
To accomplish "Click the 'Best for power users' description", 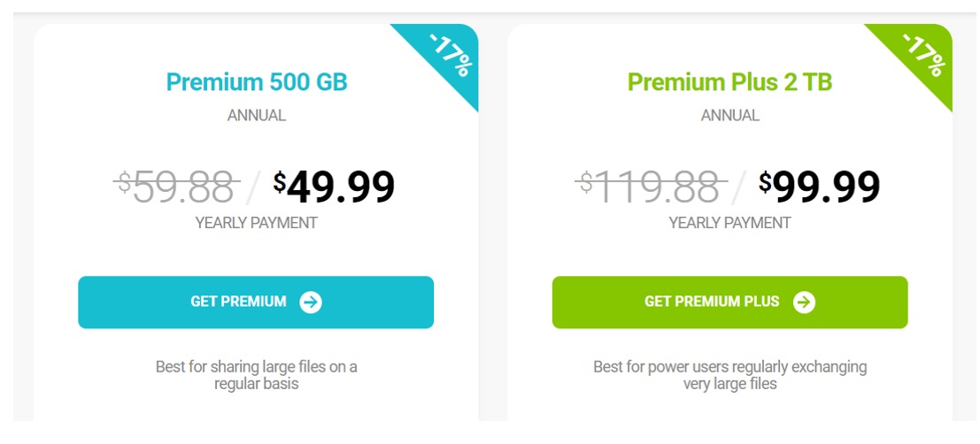I will coord(730,375).
